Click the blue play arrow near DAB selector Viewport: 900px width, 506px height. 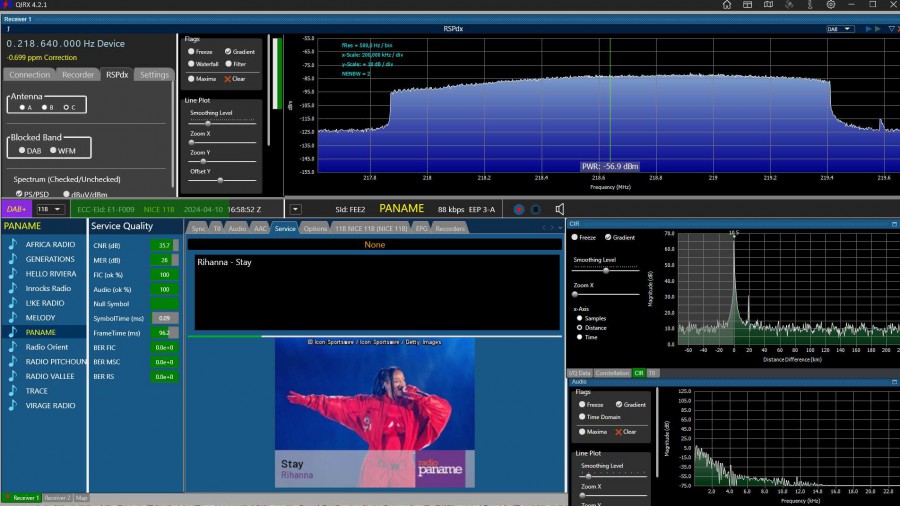[x=868, y=29]
